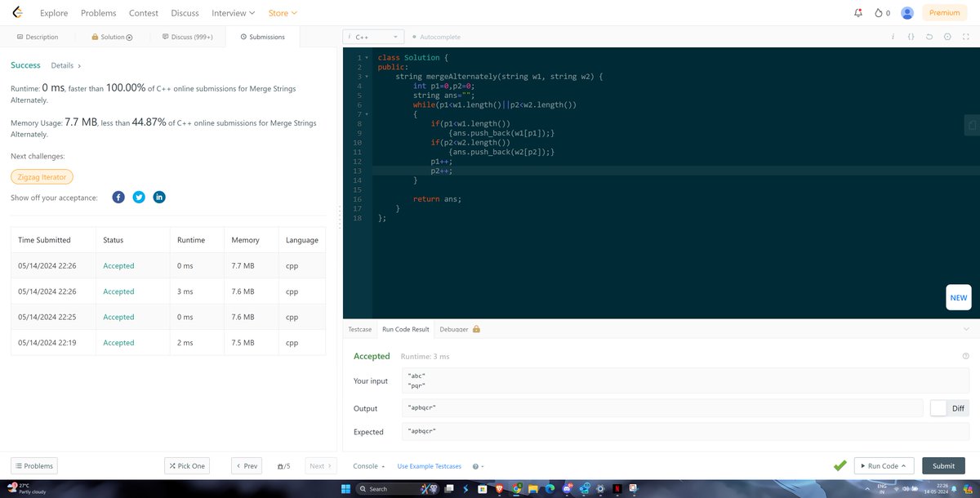Go to Problems in top navigation
Image resolution: width=980 pixels, height=498 pixels.
99,13
